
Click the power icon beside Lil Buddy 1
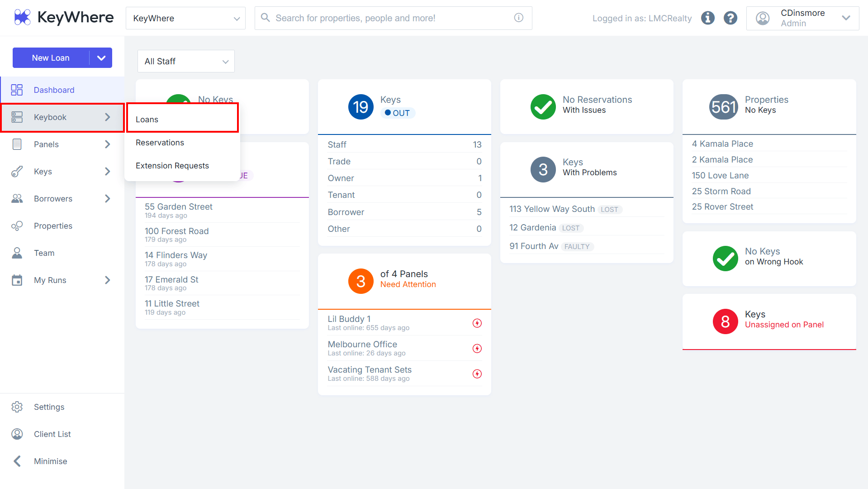click(x=477, y=323)
